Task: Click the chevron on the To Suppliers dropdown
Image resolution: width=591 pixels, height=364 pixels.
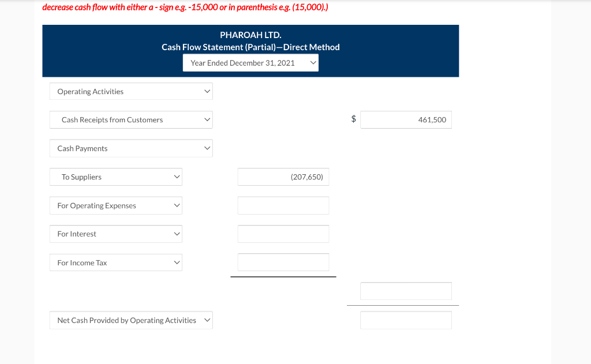Action: point(177,177)
